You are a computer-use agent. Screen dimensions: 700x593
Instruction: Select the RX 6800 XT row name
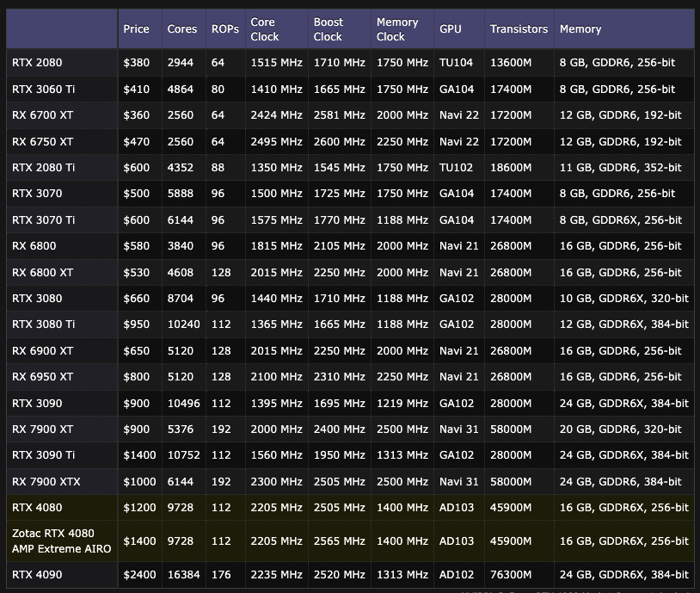pyautogui.click(x=42, y=272)
